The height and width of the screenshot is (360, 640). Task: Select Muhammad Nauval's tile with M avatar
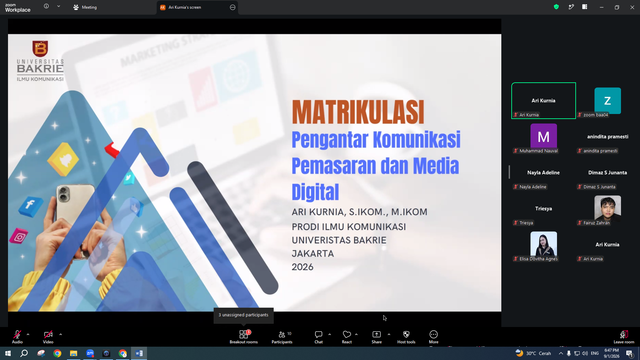[543, 136]
